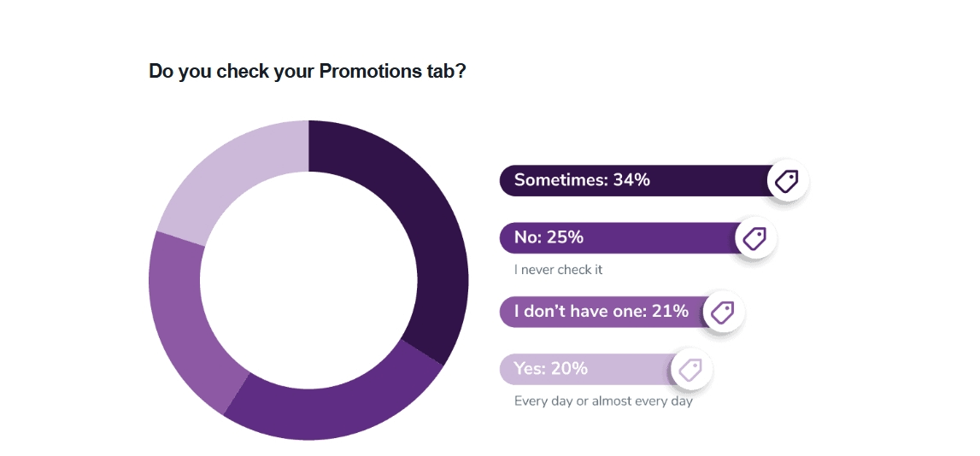Click the 'Yes: 20%' text label
The width and height of the screenshot is (980, 456).
click(x=550, y=369)
